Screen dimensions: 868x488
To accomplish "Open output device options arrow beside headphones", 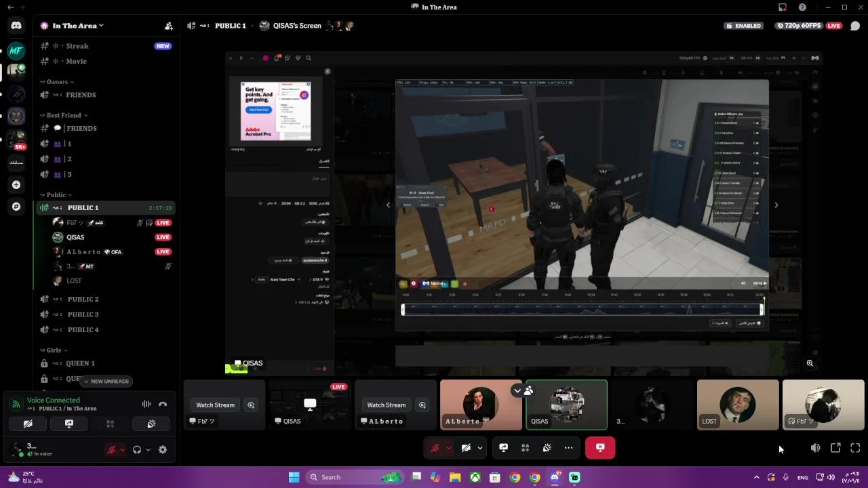I will [x=149, y=449].
